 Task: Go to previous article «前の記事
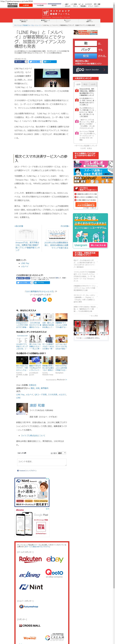click(x=19, y=226)
